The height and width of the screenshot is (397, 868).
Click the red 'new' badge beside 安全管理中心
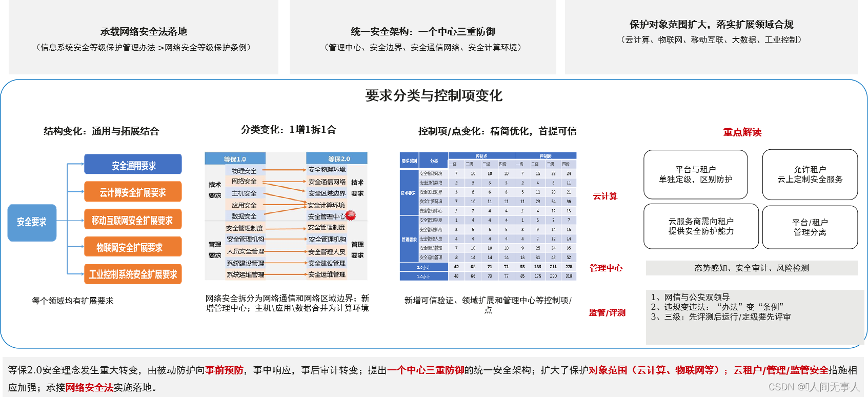(x=351, y=215)
